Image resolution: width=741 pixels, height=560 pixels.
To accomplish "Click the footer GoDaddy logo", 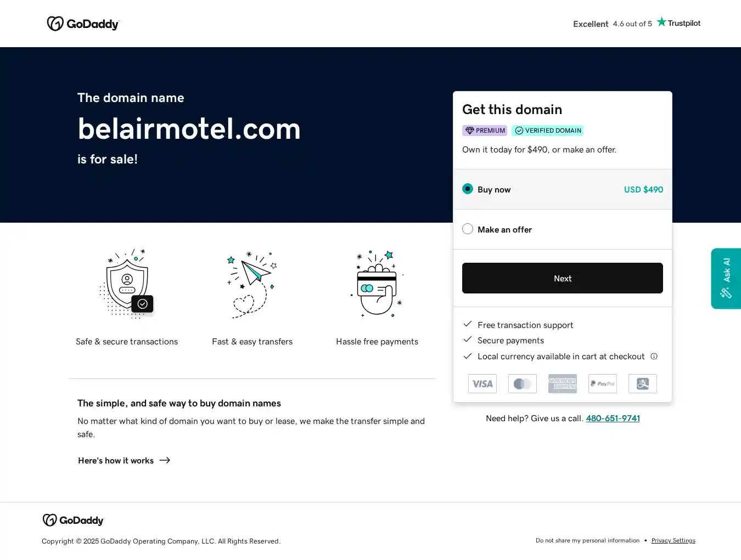I will click(x=74, y=520).
